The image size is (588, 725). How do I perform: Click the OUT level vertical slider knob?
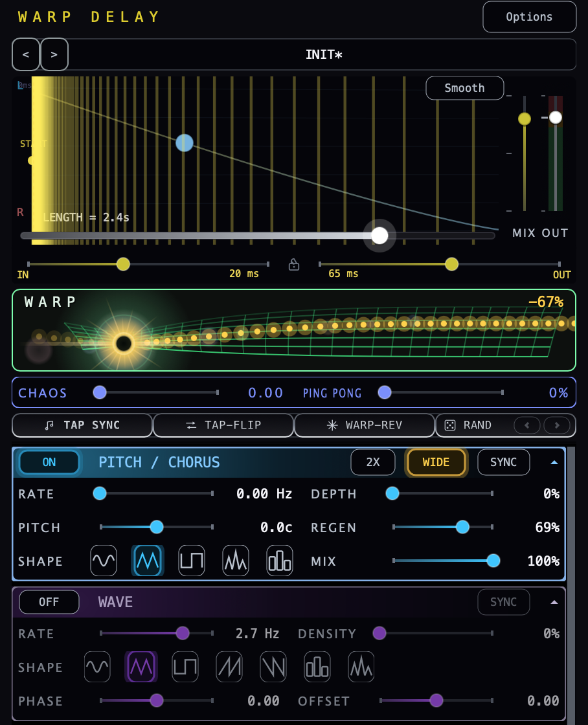click(x=555, y=117)
